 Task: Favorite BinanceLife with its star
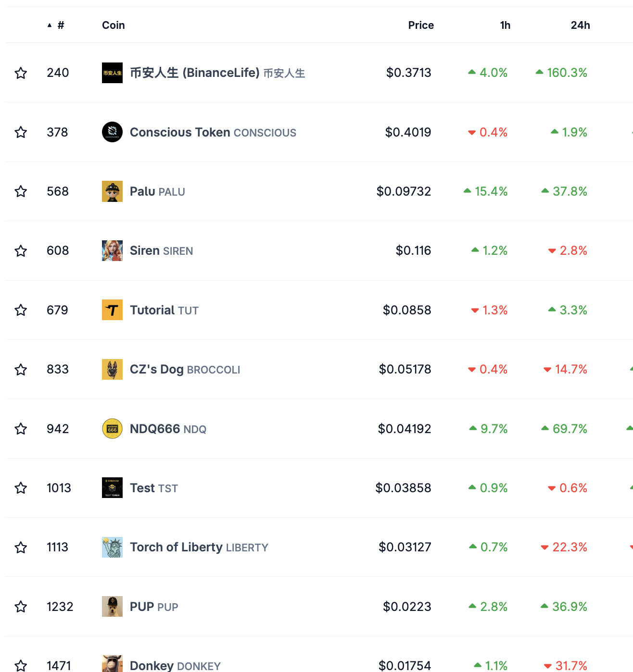coord(21,73)
